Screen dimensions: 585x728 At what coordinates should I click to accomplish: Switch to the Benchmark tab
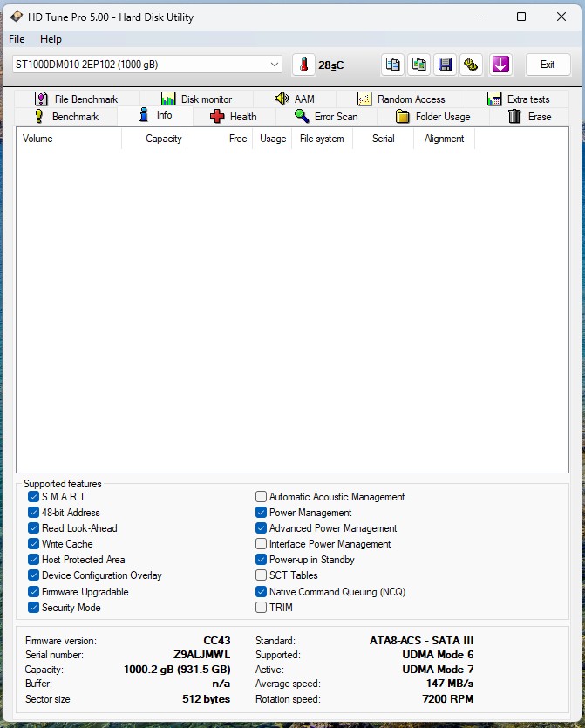[x=65, y=117]
